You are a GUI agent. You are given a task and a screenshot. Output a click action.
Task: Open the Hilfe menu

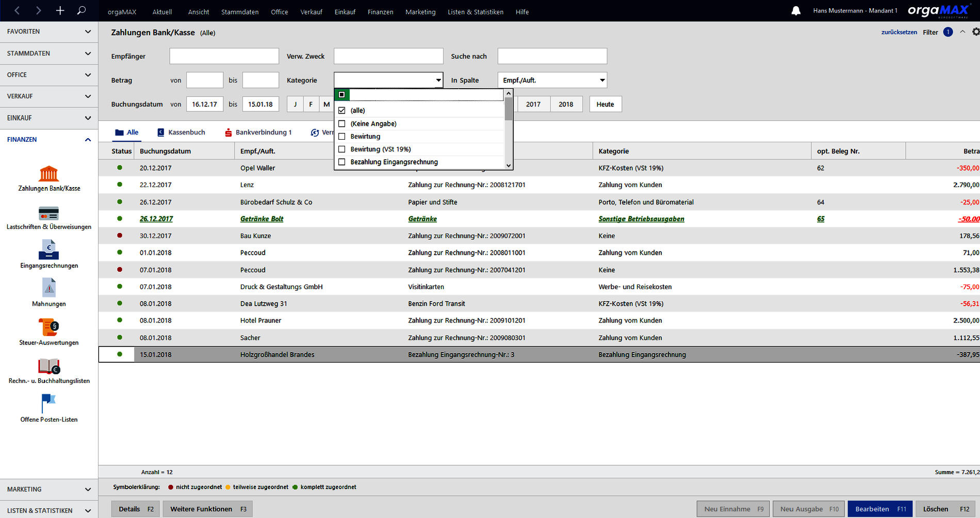[x=522, y=12]
